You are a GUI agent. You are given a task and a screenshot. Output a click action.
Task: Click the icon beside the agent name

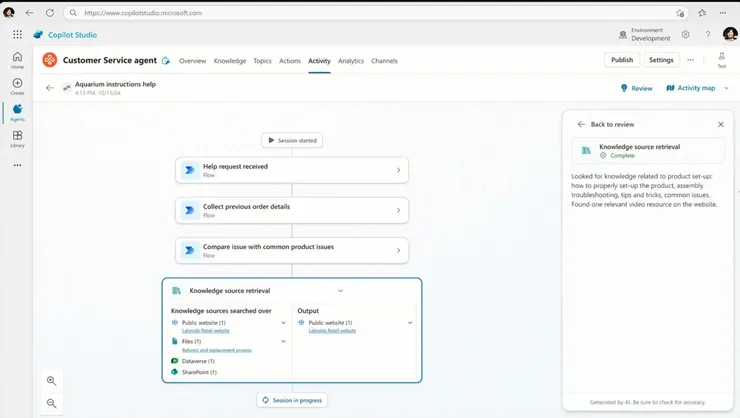tap(166, 60)
